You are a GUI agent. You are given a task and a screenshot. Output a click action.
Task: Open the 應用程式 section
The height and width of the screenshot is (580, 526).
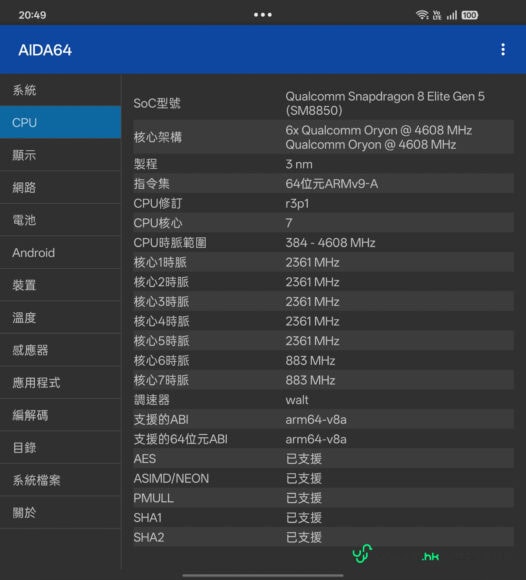pyautogui.click(x=60, y=383)
